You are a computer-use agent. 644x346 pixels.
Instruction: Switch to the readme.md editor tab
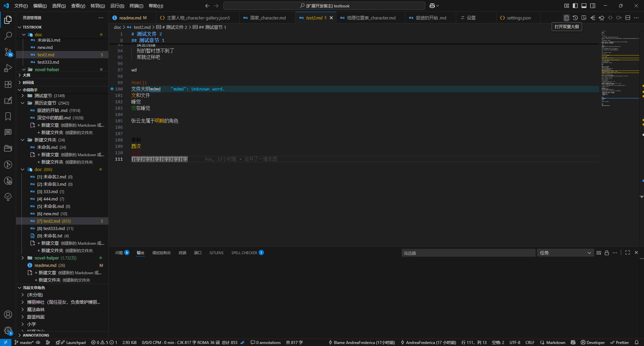click(x=130, y=18)
